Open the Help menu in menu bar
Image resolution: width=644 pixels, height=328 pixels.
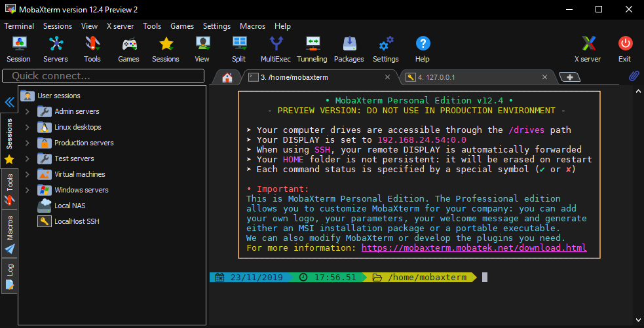pos(282,26)
